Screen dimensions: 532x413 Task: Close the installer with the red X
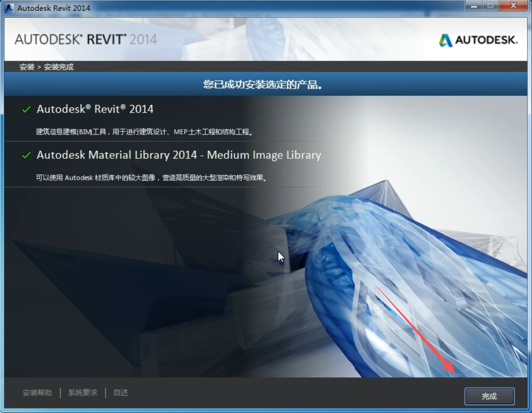click(513, 6)
